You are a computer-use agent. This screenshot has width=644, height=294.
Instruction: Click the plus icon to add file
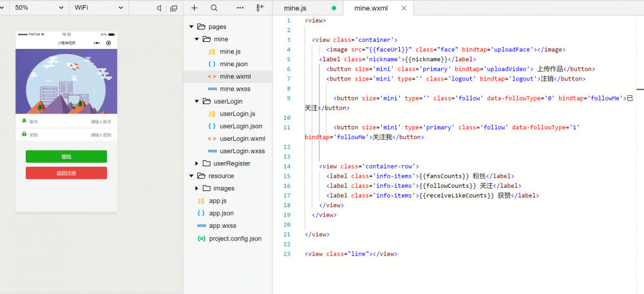(194, 8)
